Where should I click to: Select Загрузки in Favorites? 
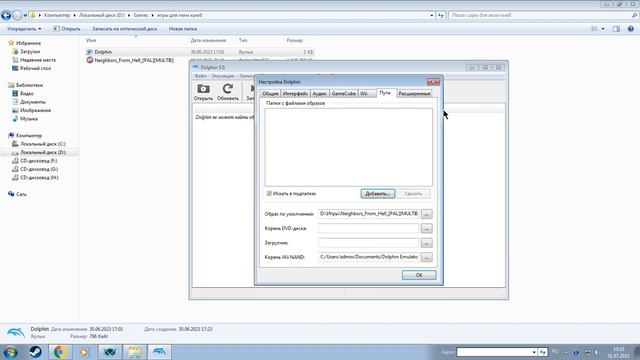(x=30, y=52)
